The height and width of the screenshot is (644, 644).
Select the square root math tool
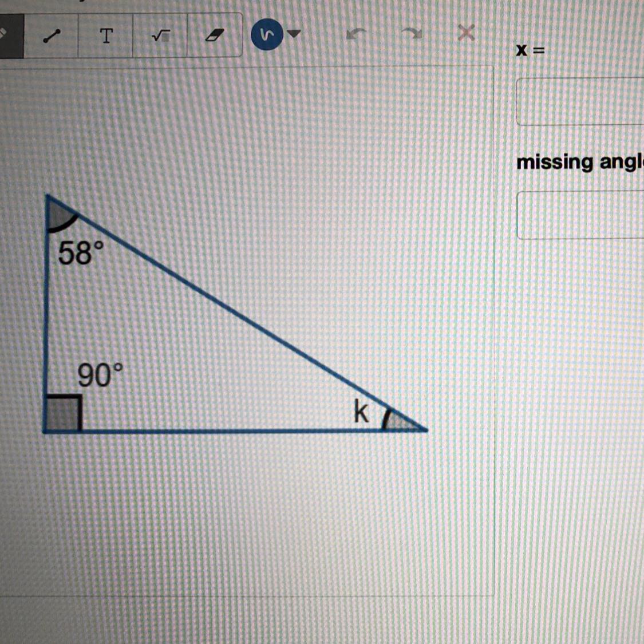coord(160,36)
